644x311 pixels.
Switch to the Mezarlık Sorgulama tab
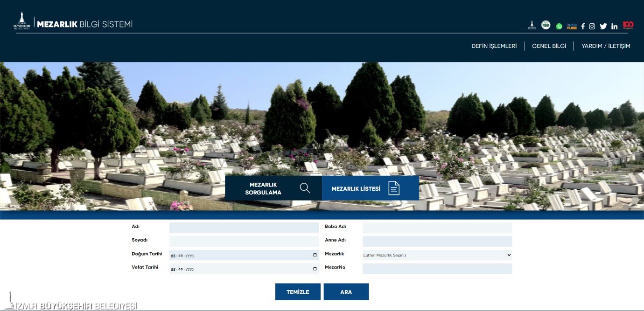(x=273, y=188)
